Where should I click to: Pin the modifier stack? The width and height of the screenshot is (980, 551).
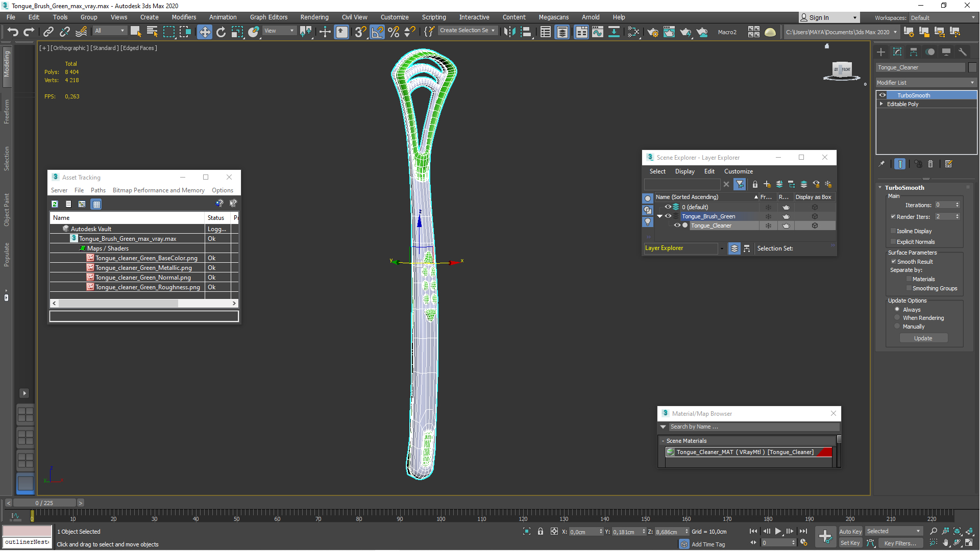point(881,164)
